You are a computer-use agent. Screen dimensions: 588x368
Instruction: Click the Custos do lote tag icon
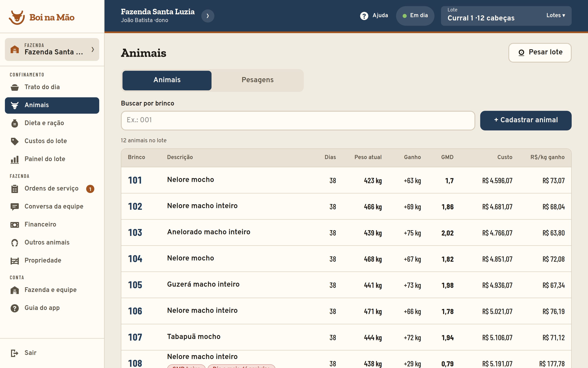click(x=14, y=141)
